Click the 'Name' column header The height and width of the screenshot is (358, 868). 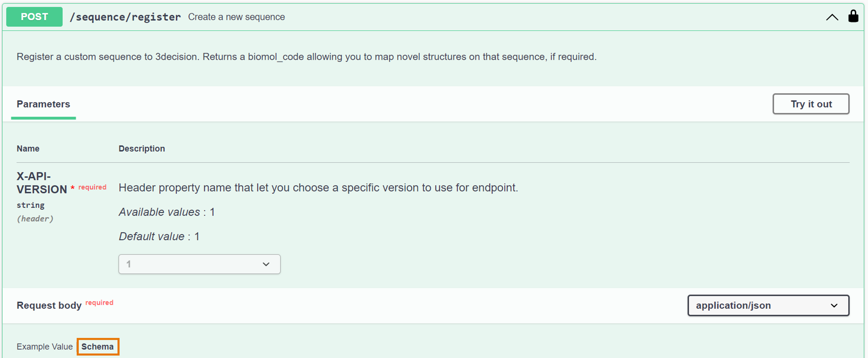click(28, 149)
